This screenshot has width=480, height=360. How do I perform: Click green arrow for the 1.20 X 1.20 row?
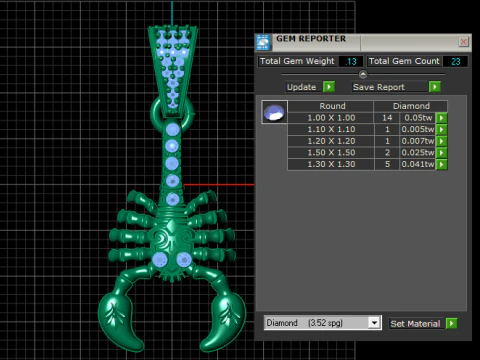pyautogui.click(x=441, y=141)
